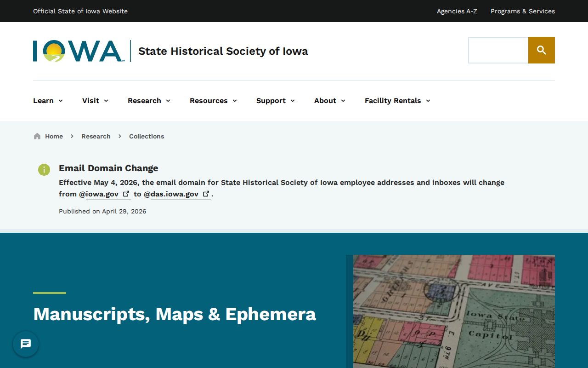Image resolution: width=588 pixels, height=368 pixels.
Task: Open the chat bubble widget
Action: click(x=26, y=344)
